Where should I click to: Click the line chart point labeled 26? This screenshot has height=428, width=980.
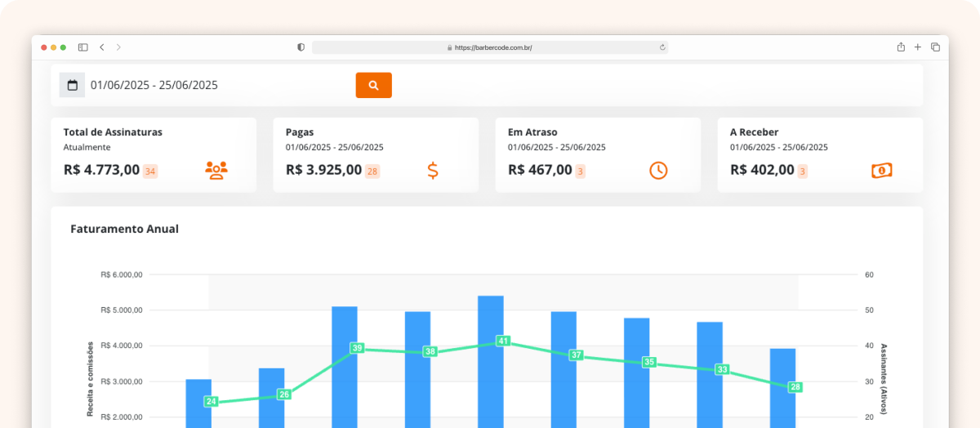coord(283,395)
